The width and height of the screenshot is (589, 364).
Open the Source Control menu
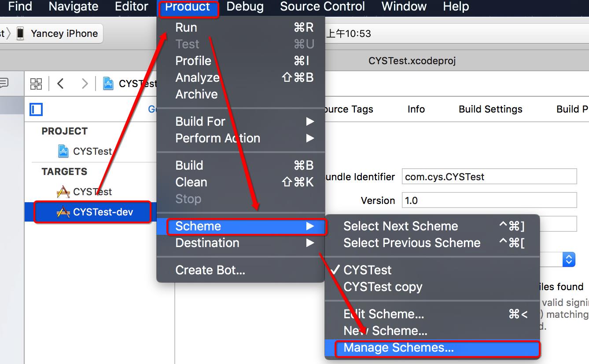322,7
